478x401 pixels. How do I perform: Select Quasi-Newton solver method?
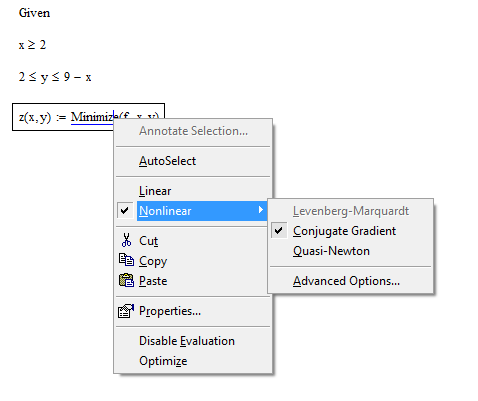(x=331, y=251)
